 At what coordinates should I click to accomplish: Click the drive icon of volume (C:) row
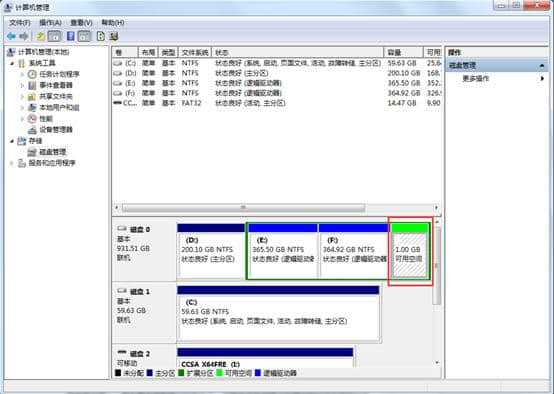(118, 63)
